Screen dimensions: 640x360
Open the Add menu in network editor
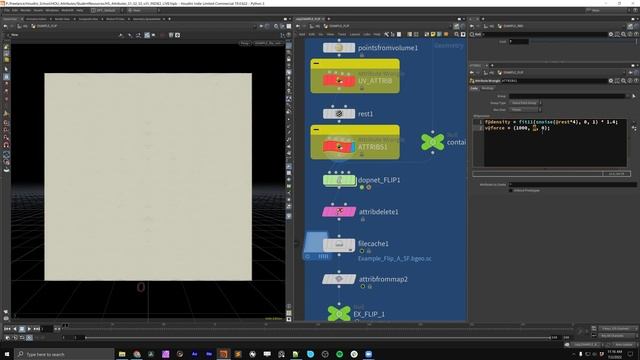(x=302, y=34)
